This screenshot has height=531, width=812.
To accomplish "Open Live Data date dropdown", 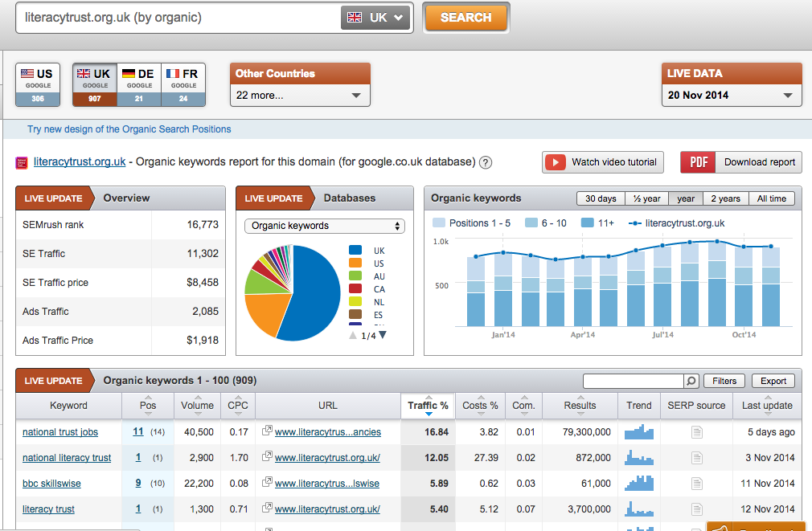I will point(732,96).
